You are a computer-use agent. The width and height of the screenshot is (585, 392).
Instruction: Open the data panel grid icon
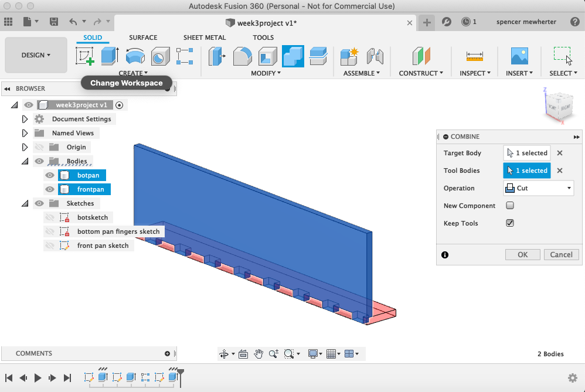8,22
